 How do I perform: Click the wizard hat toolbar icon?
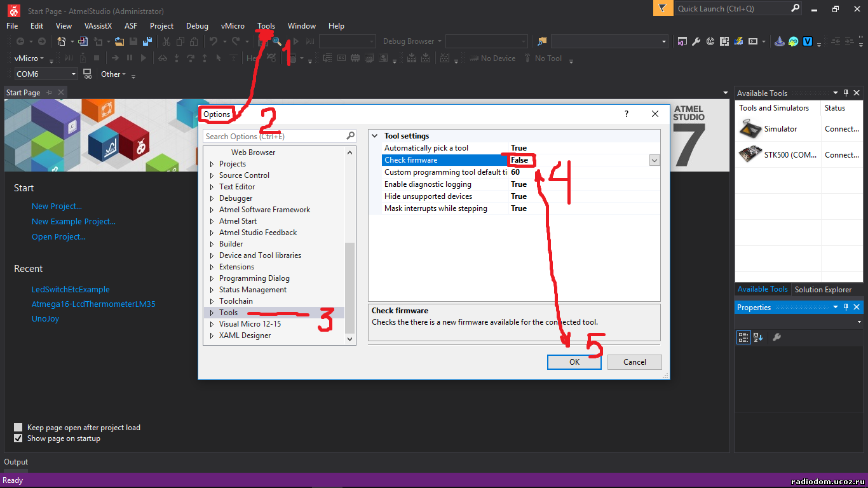point(780,41)
